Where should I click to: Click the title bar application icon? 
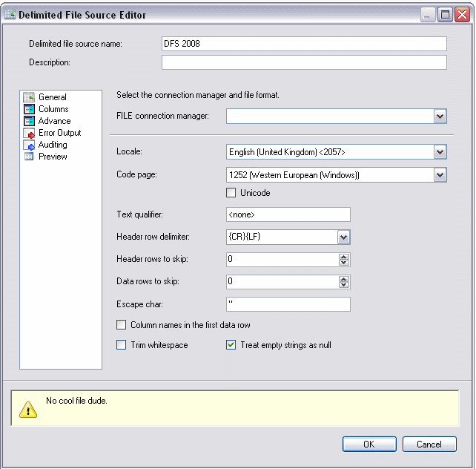point(10,15)
